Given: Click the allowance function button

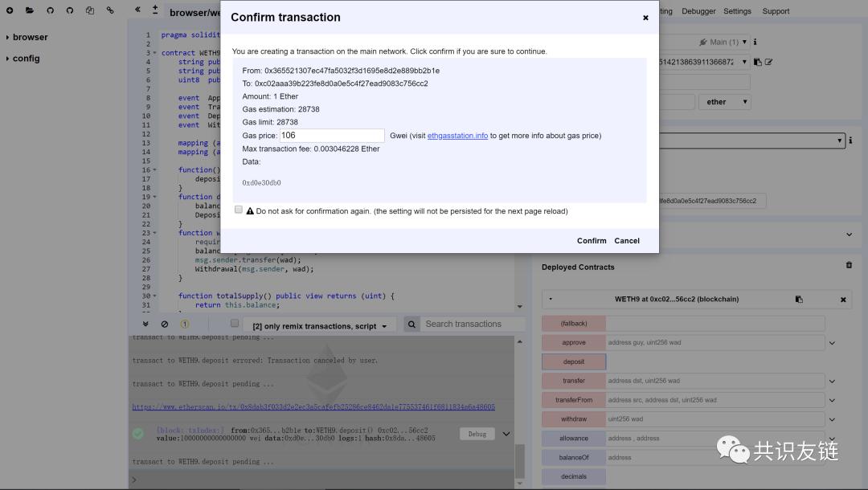Looking at the screenshot, I should 574,438.
